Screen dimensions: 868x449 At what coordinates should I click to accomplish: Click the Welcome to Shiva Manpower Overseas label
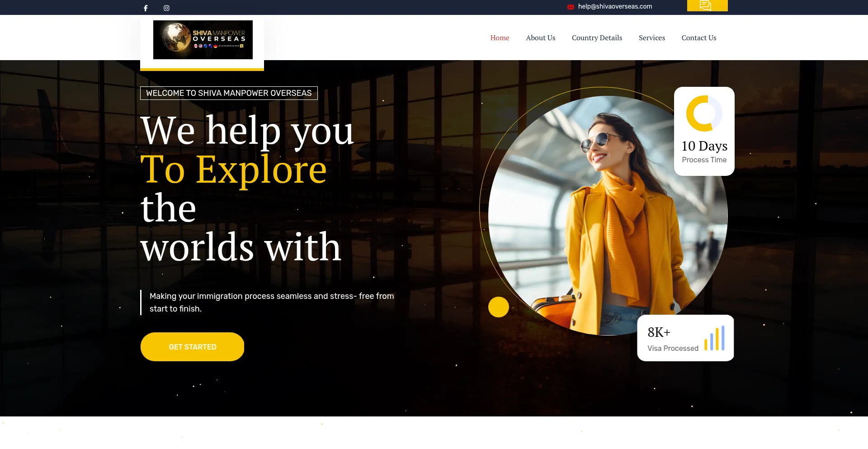(x=229, y=93)
